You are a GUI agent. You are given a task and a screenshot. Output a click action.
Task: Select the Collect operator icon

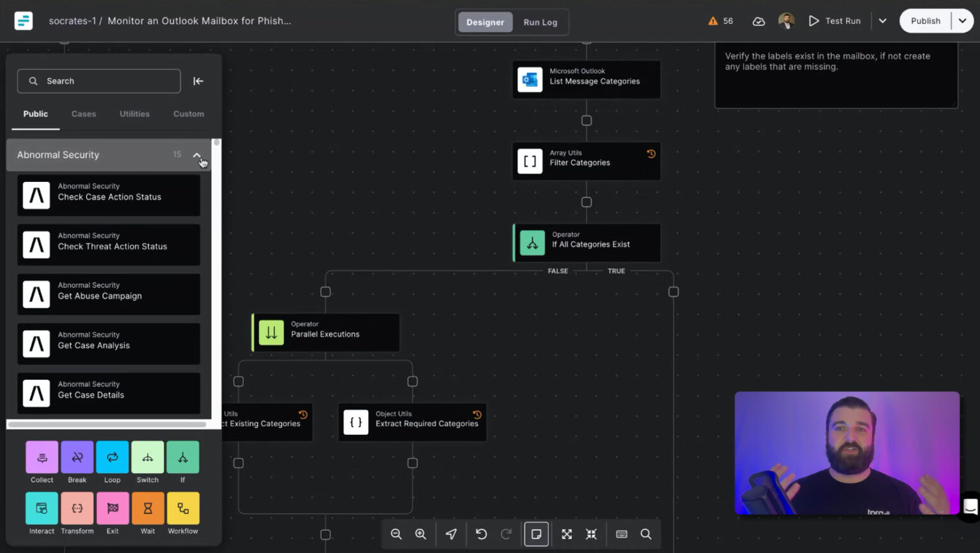[41, 458]
